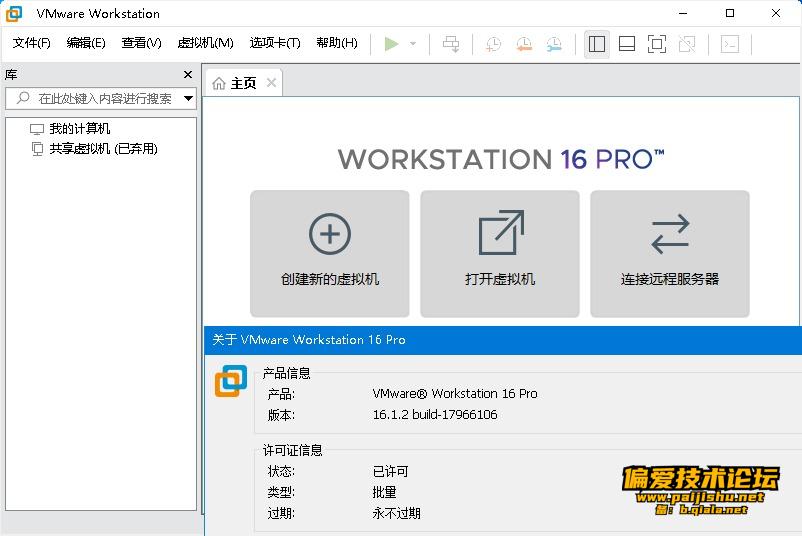
Task: Click the product name VMware® Workstation 16 Pro
Action: click(x=455, y=393)
